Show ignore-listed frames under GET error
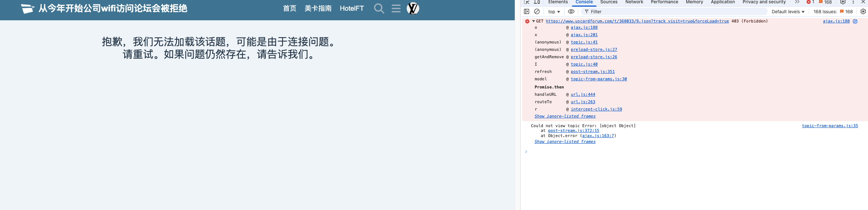The height and width of the screenshot is (210, 868). pyautogui.click(x=565, y=116)
